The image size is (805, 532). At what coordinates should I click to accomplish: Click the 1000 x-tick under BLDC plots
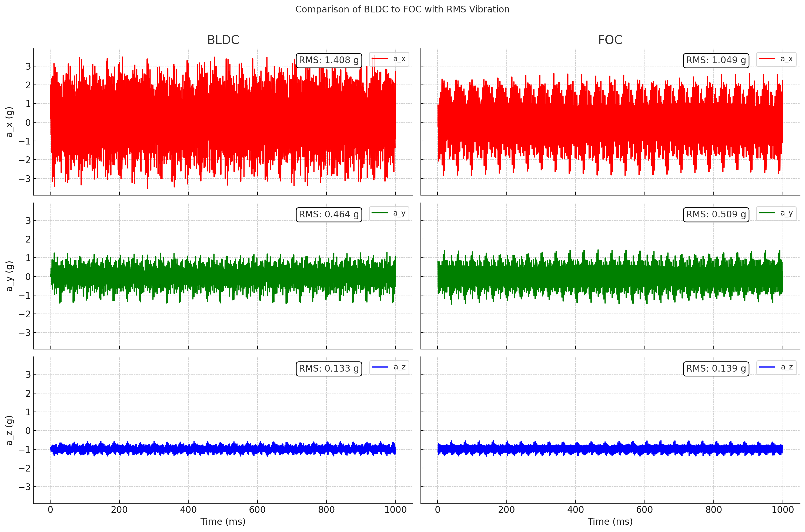(x=396, y=510)
